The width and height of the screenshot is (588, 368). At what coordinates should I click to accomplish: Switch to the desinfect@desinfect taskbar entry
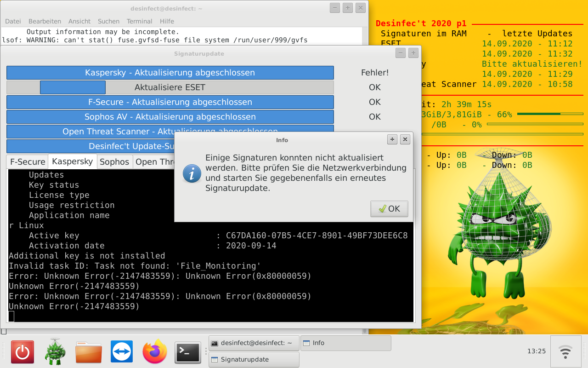(254, 343)
